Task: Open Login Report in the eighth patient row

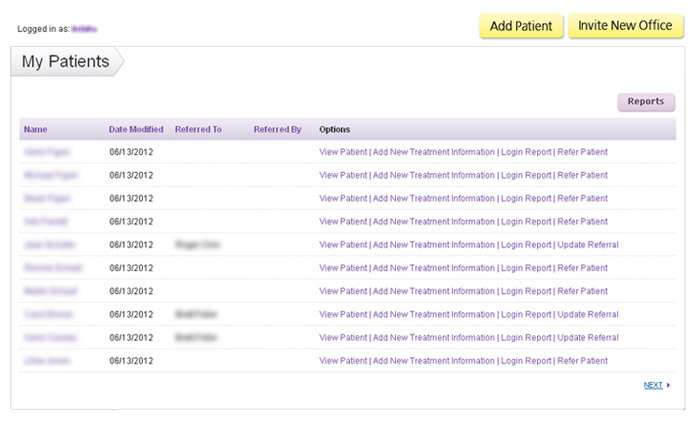Action: 526,315
